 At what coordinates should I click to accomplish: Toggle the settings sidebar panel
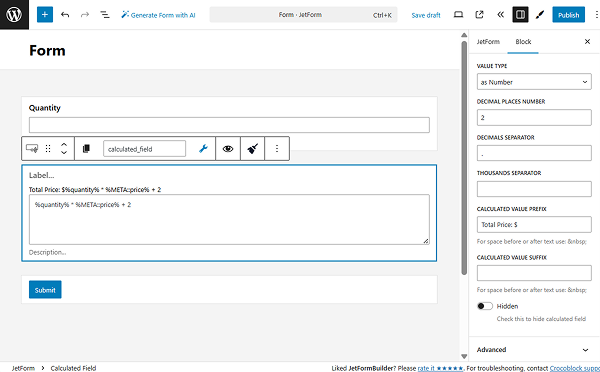[x=520, y=15]
